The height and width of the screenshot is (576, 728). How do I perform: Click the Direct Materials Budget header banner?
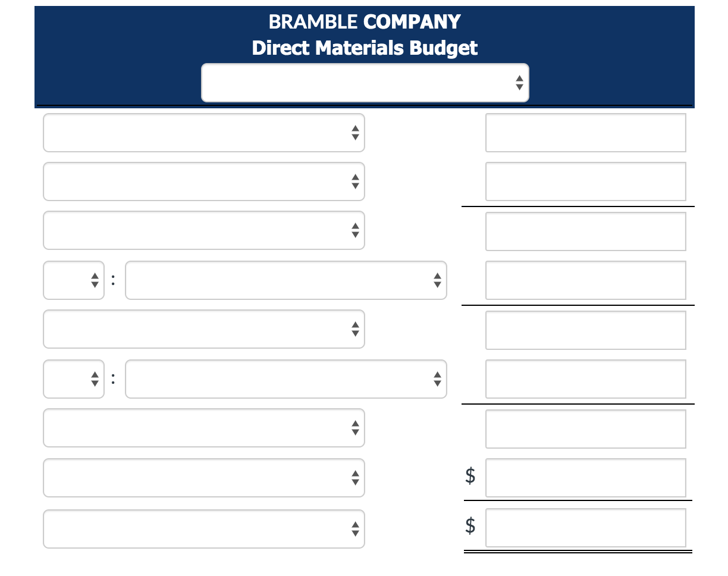pyautogui.click(x=364, y=48)
